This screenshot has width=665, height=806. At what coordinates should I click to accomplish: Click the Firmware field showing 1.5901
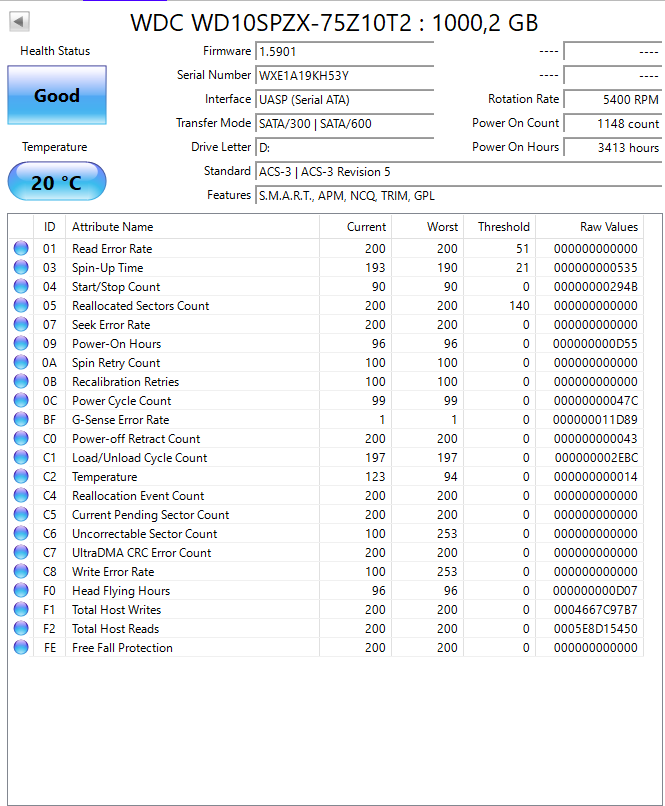345,51
